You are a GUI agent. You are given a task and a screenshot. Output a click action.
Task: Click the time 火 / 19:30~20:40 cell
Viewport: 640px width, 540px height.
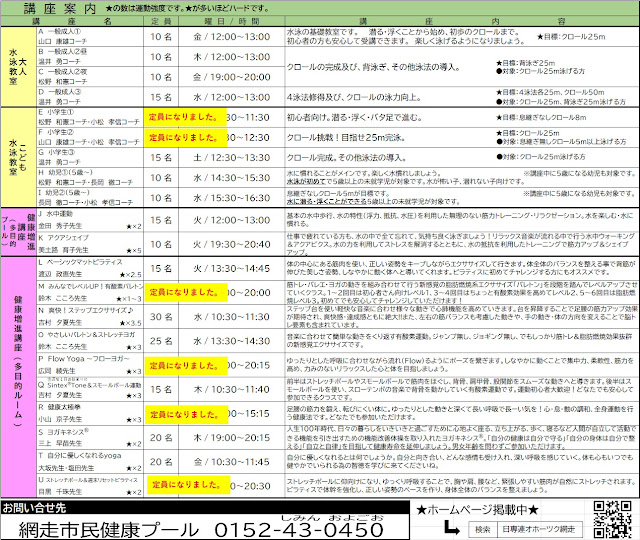232,244
